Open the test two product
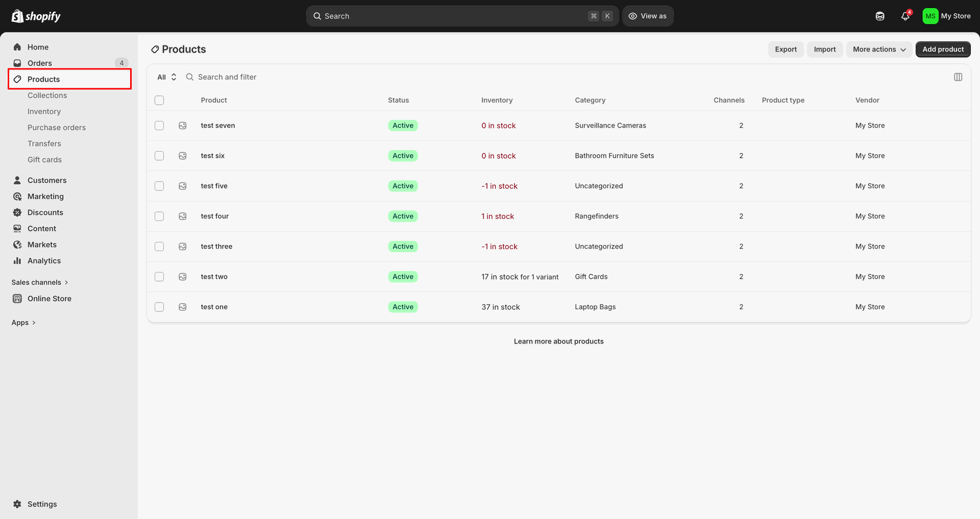980x519 pixels. (x=214, y=277)
